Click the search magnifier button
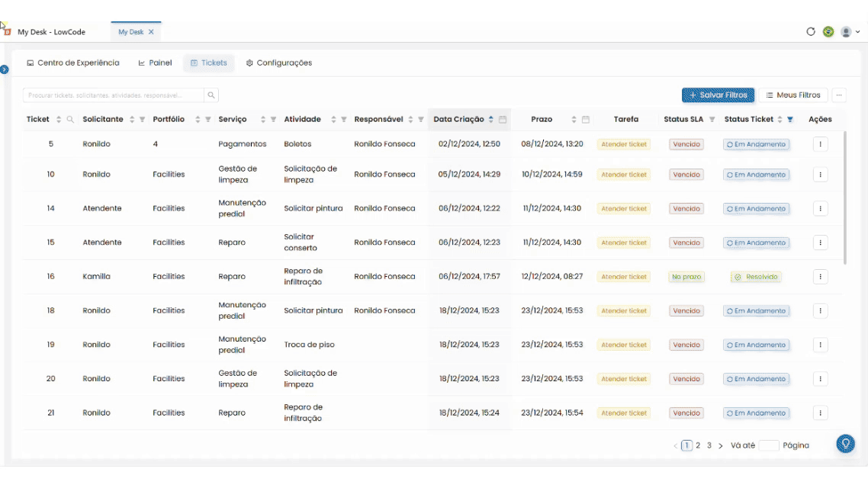Viewport: 868px width, 488px height. tap(211, 95)
